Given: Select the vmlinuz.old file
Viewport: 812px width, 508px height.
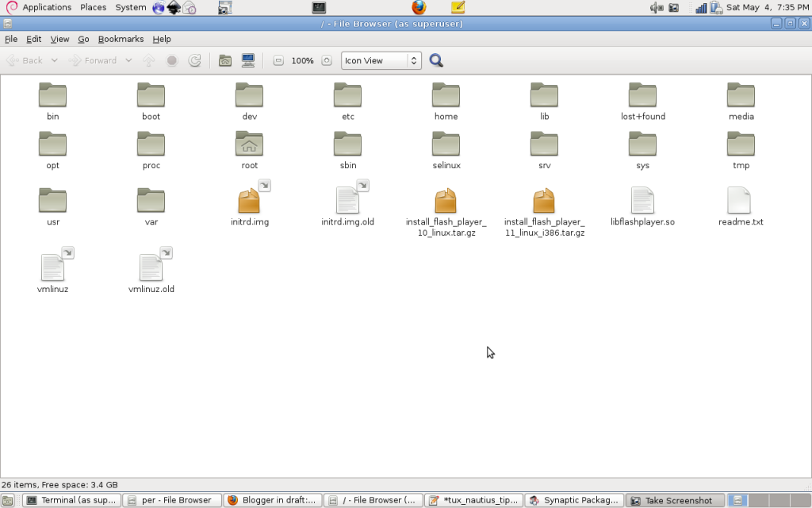Looking at the screenshot, I should pos(151,267).
